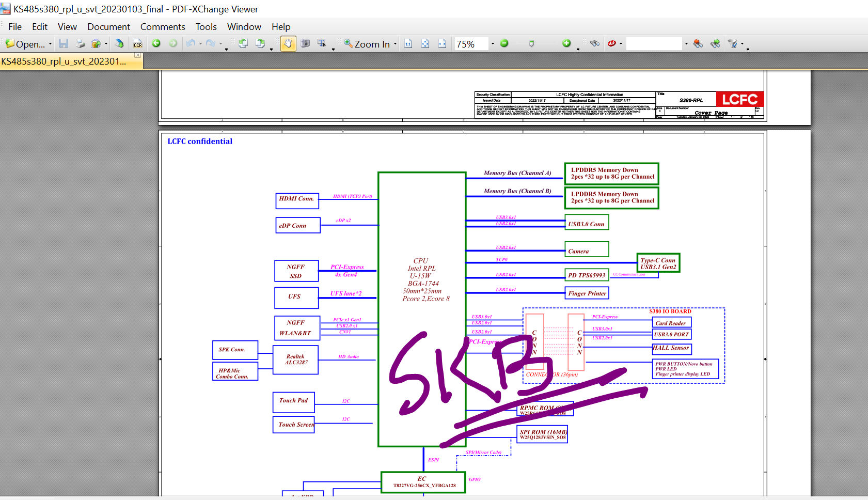This screenshot has width=868, height=500.
Task: Click the Export/download arrow icon
Action: (x=119, y=44)
